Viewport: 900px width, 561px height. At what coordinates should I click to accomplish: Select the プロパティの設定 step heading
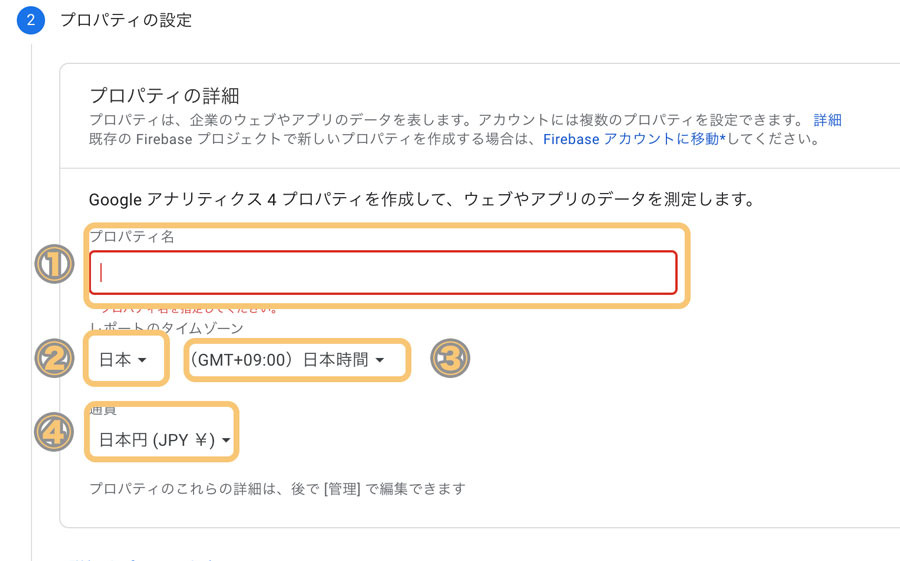126,20
